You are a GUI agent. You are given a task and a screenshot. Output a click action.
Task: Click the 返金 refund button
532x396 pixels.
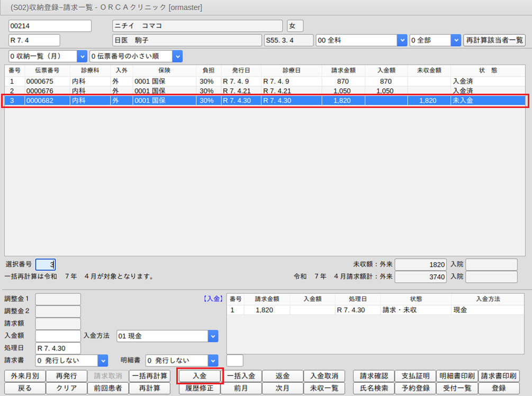pyautogui.click(x=283, y=376)
